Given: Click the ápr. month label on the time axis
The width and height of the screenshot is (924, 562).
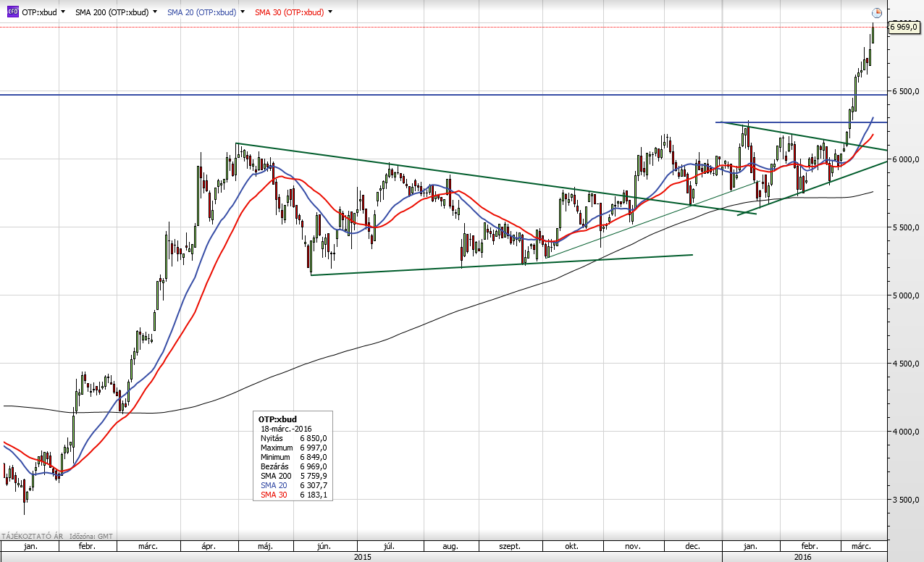Looking at the screenshot, I should click(209, 546).
